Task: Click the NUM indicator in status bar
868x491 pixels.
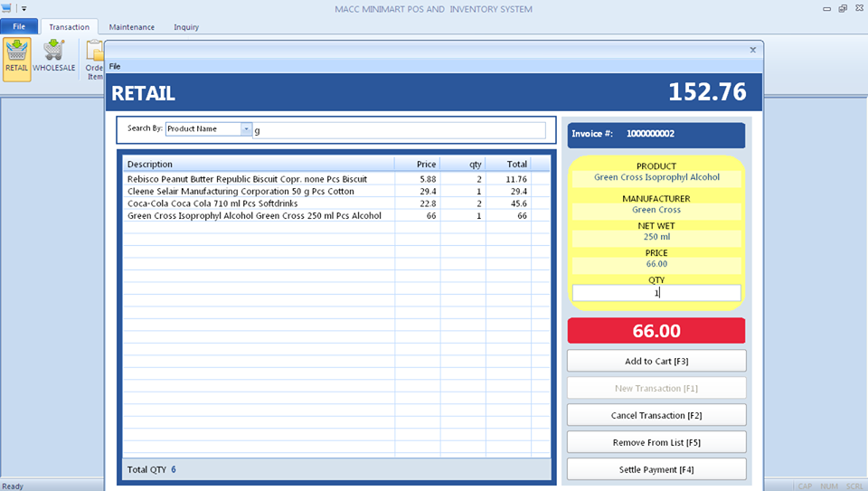Action: tap(829, 486)
